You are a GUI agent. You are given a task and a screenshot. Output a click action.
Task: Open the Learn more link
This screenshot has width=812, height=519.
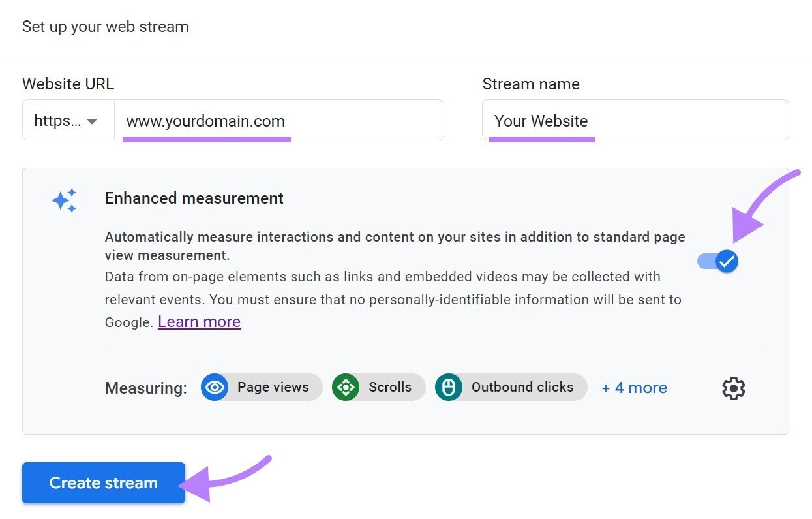(199, 321)
